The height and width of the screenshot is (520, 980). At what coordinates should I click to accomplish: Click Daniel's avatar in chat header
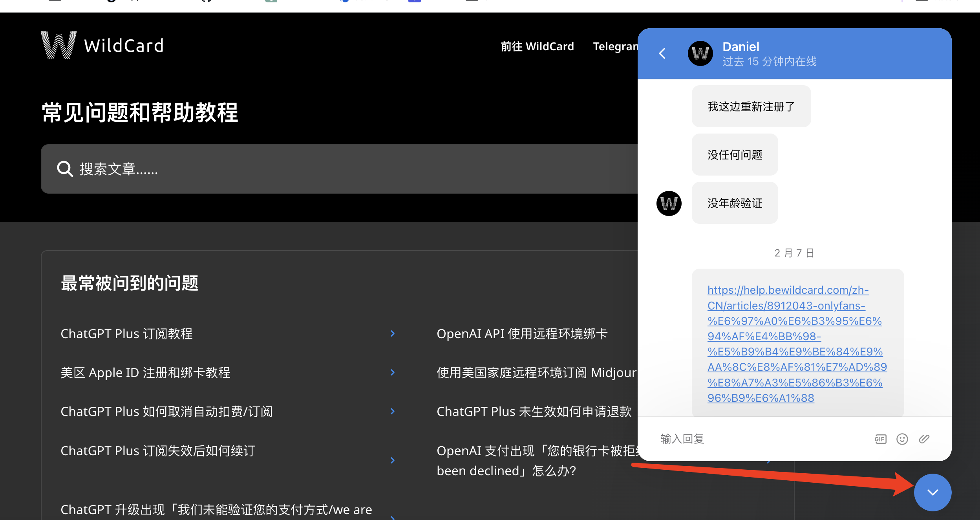point(700,53)
